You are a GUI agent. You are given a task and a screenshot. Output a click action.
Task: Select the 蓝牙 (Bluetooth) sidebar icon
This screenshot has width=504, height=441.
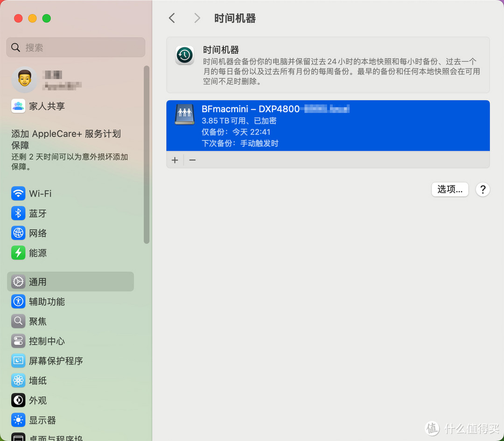point(18,213)
